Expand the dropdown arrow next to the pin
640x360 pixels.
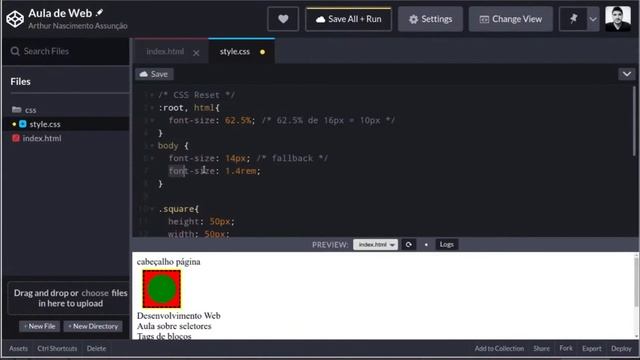[593, 19]
